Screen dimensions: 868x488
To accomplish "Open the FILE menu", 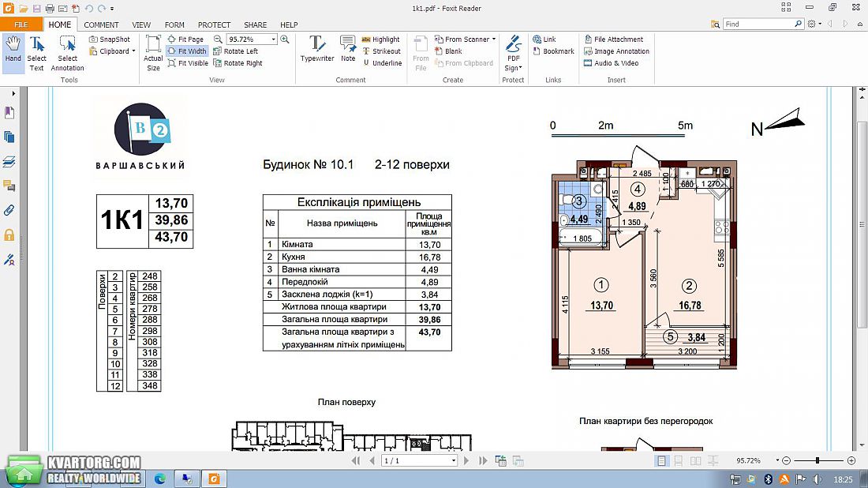I will (x=21, y=24).
